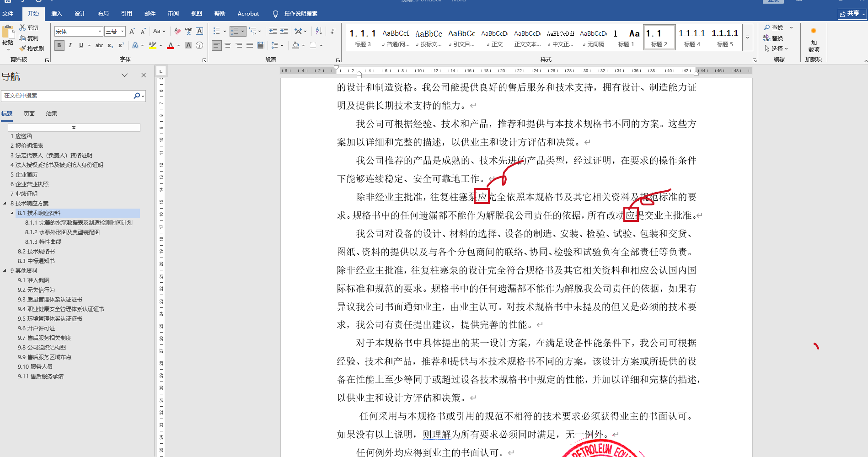The width and height of the screenshot is (868, 457).
Task: Apply distributed alignment (分散对齐)
Action: pos(261,45)
